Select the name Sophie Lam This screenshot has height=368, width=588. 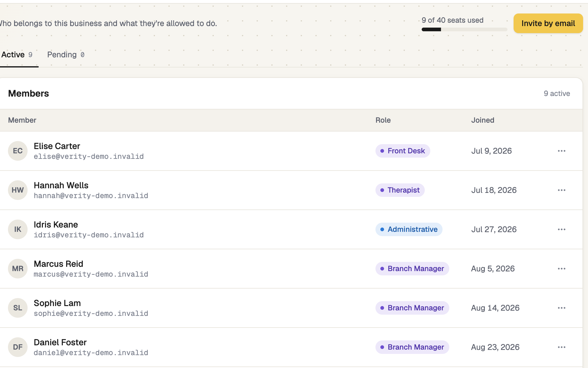[57, 303]
